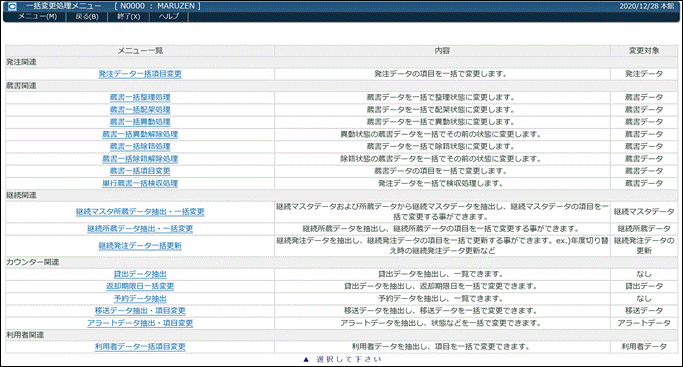Click description 予約データを抽出し、一覧できます。
This screenshot has width=683, height=367.
tap(442, 299)
